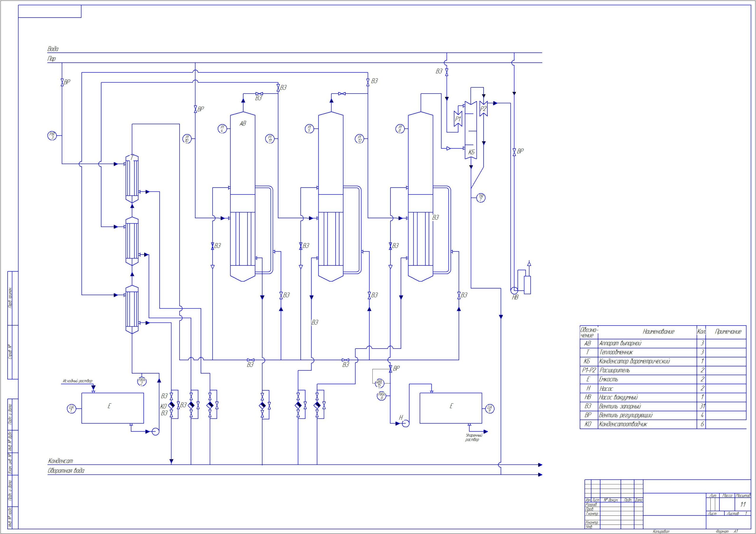
Task: Click the scale value 1:1 cell
Action: tap(743, 505)
